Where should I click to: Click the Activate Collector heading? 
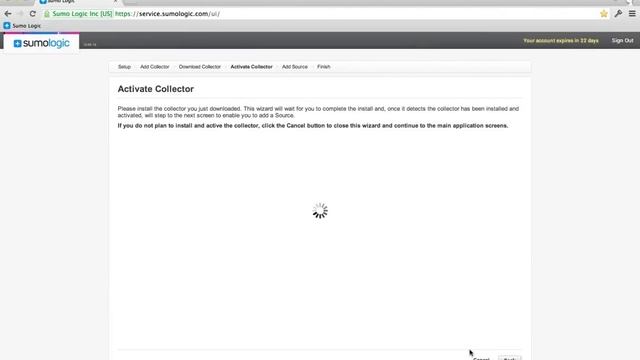pyautogui.click(x=156, y=89)
